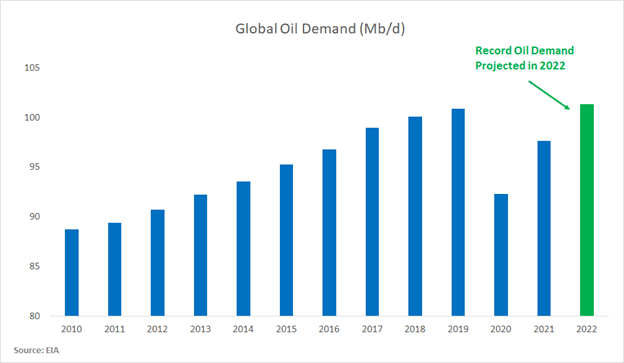Select the 2015 blue bar

click(x=286, y=240)
